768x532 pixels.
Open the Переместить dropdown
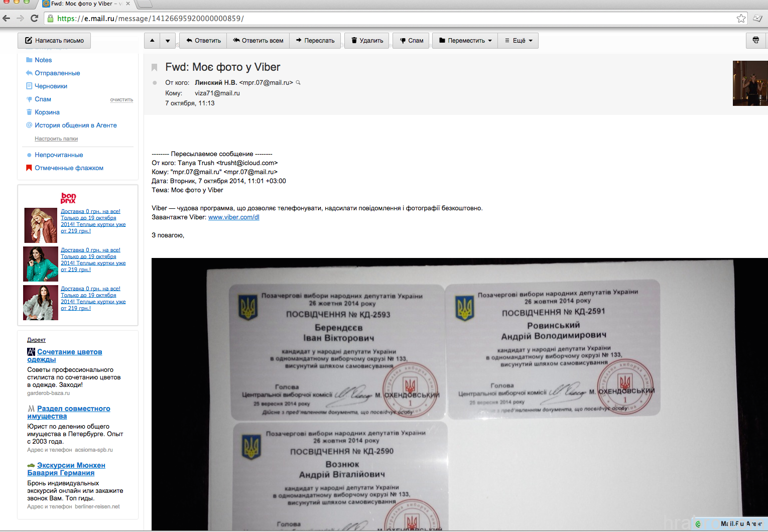click(465, 41)
